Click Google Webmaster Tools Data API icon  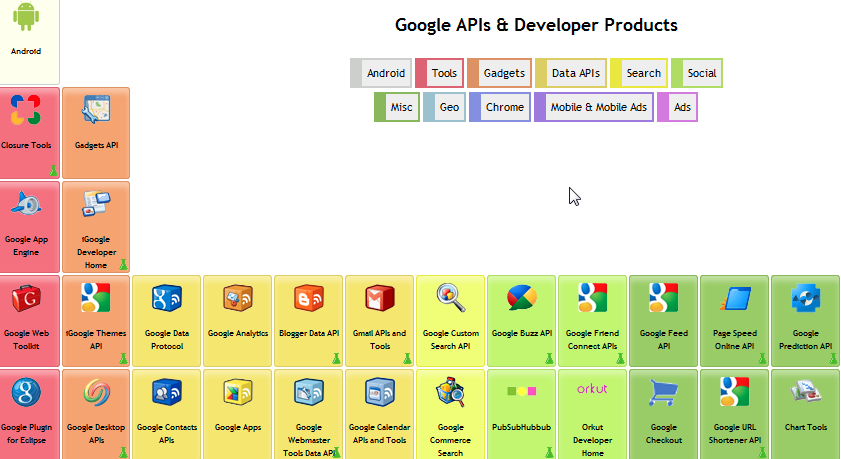(309, 392)
